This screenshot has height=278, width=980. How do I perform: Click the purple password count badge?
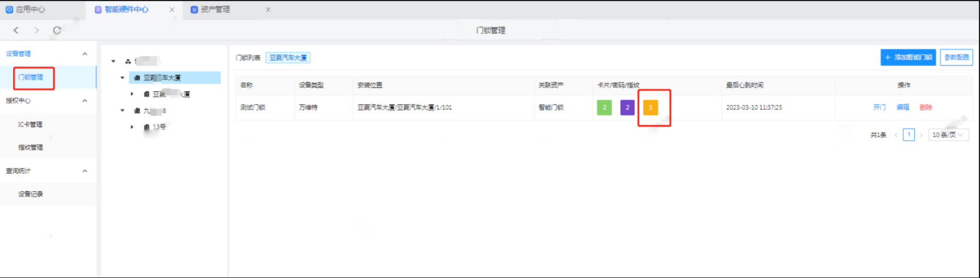coord(627,107)
